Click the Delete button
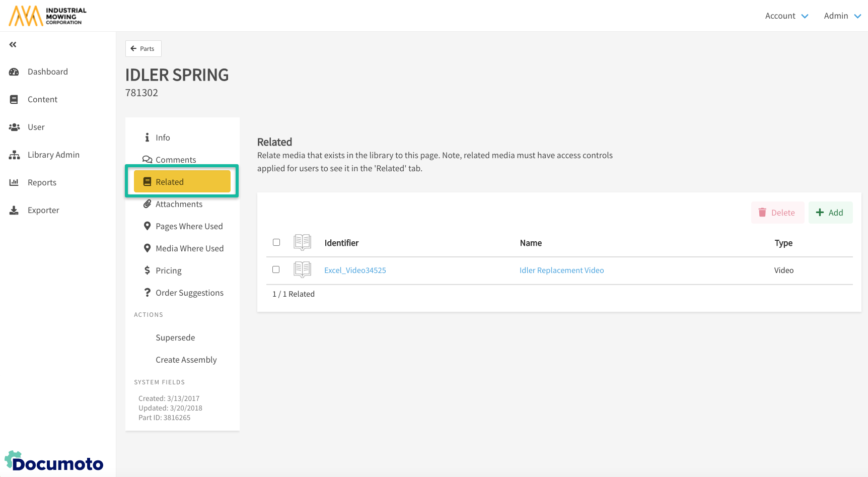Screen dimensions: 868x477 click(x=777, y=213)
